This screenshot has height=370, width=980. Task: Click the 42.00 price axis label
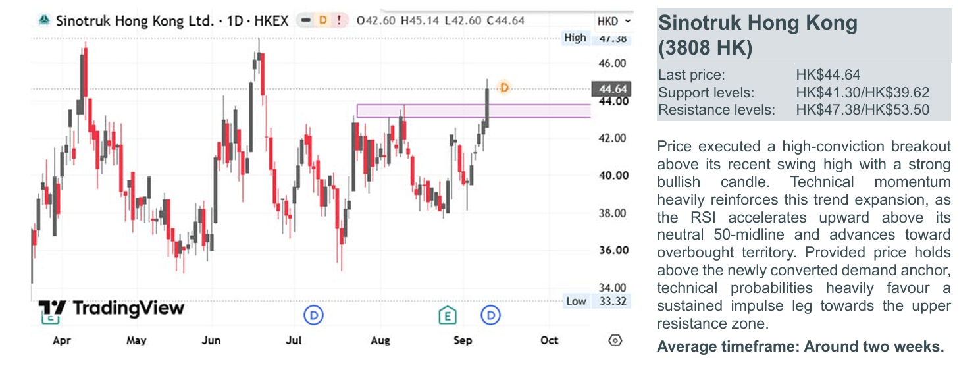pos(613,138)
